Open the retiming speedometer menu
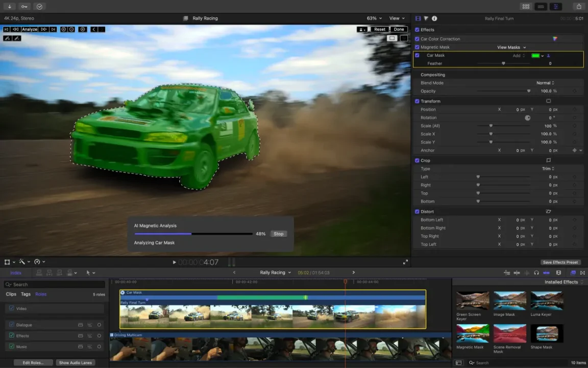This screenshot has height=368, width=588. pos(39,262)
